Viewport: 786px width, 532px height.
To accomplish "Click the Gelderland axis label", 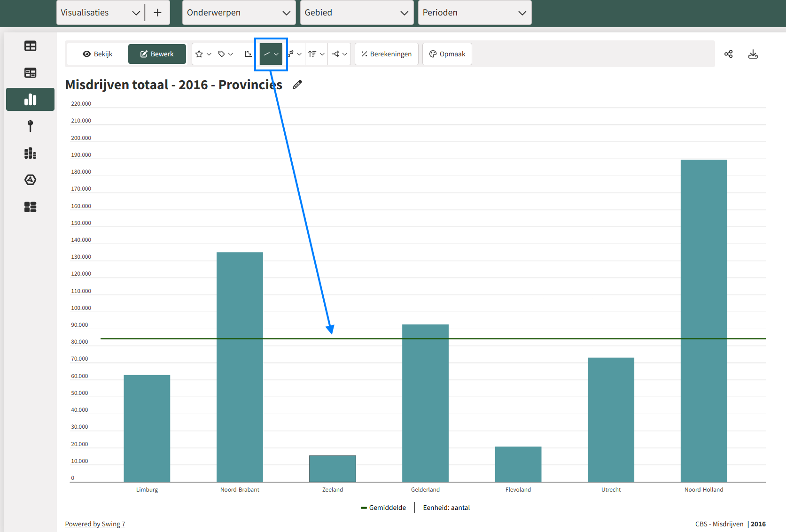I will tap(425, 490).
